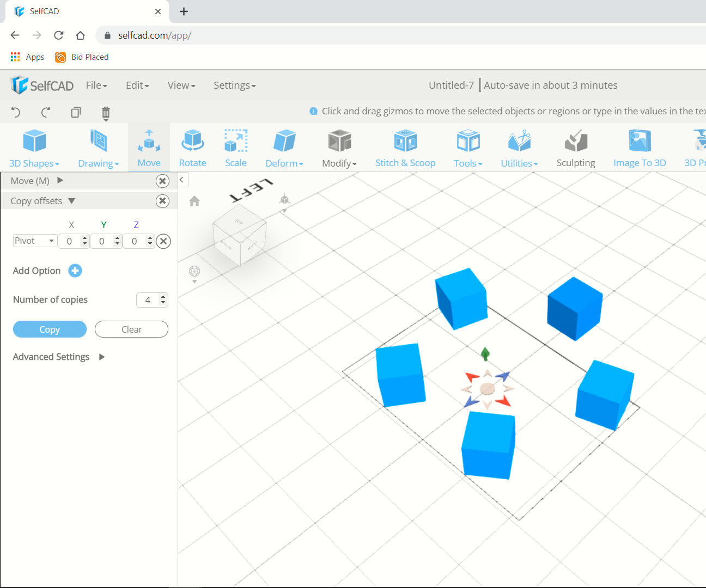Open the Utilities tool menu
706x588 pixels.
(x=519, y=148)
